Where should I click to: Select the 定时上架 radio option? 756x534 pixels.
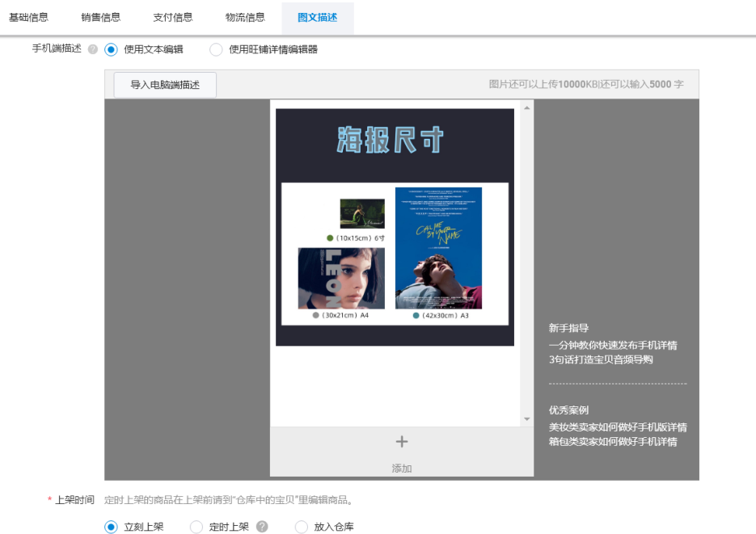[x=196, y=527]
